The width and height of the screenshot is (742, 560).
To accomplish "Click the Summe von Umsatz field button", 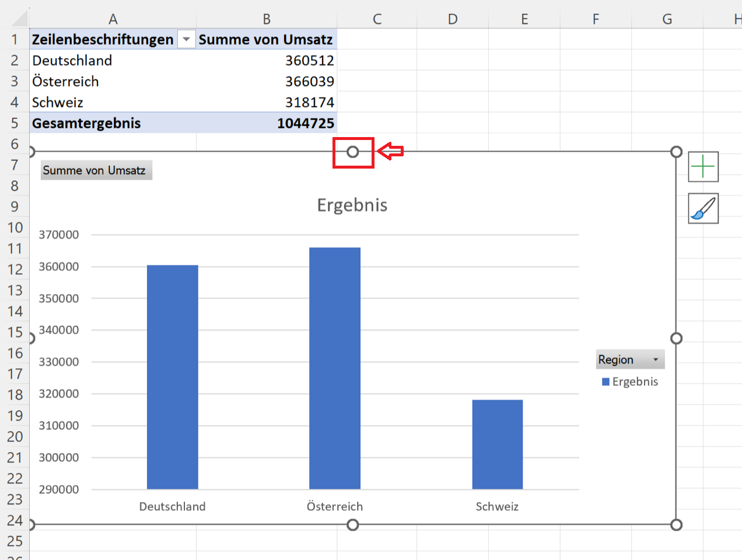I will [96, 170].
